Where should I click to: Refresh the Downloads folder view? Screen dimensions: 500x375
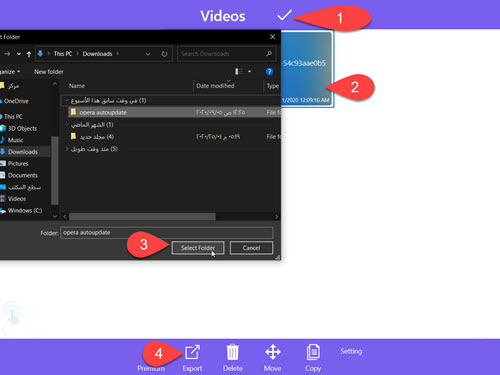point(164,54)
